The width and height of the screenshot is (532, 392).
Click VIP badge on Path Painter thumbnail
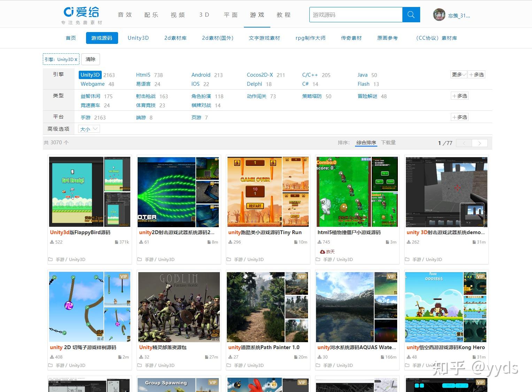pos(302,276)
